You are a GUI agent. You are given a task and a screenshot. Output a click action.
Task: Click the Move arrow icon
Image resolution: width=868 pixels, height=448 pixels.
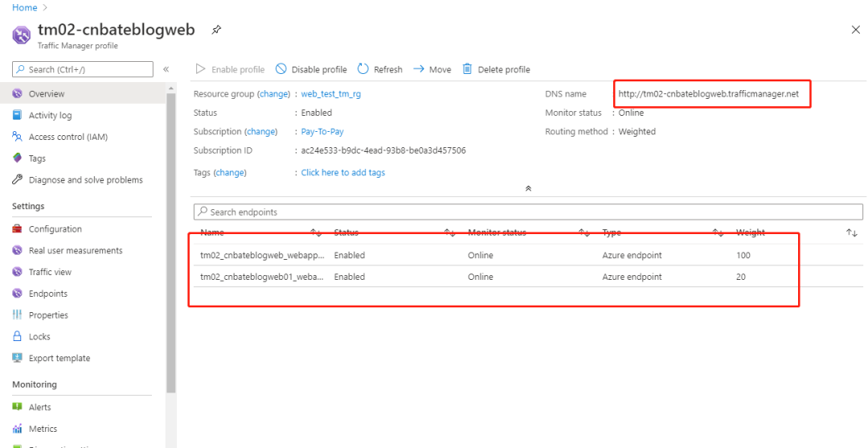click(x=419, y=69)
